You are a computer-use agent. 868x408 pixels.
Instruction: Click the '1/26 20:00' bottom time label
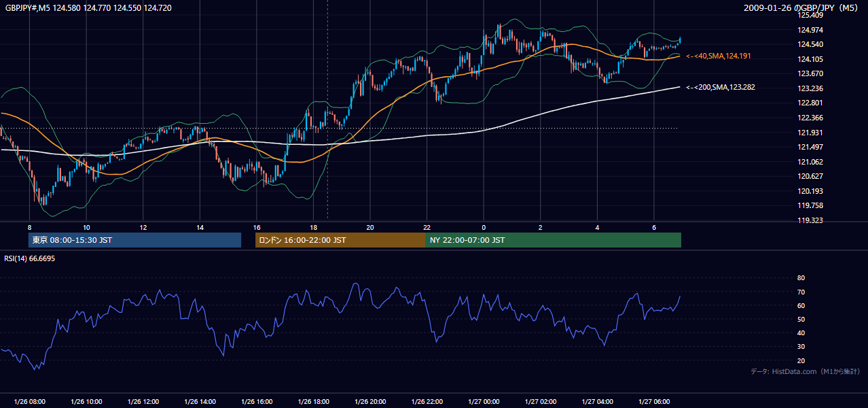coord(370,402)
